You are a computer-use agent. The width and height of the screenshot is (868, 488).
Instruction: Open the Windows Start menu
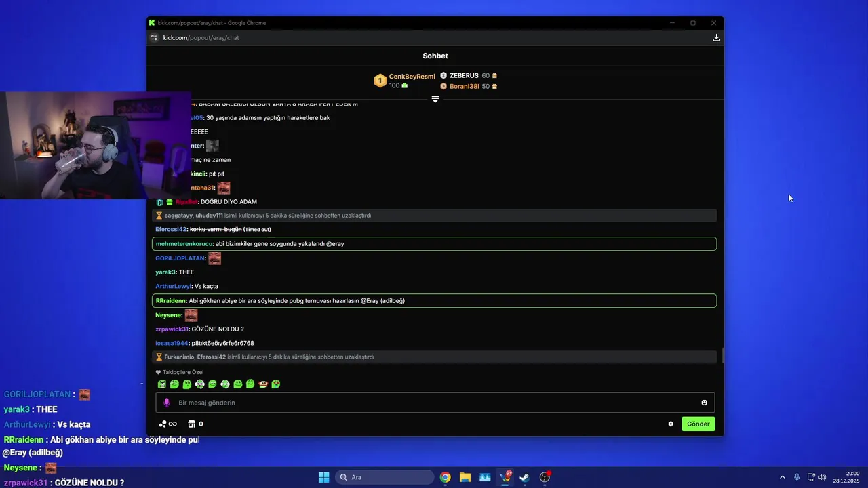pos(323,477)
